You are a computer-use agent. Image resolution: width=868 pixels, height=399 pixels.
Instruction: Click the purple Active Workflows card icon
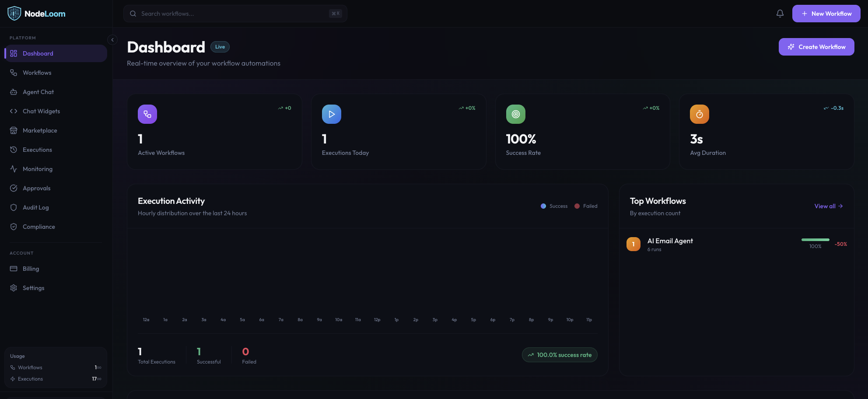[x=147, y=114]
